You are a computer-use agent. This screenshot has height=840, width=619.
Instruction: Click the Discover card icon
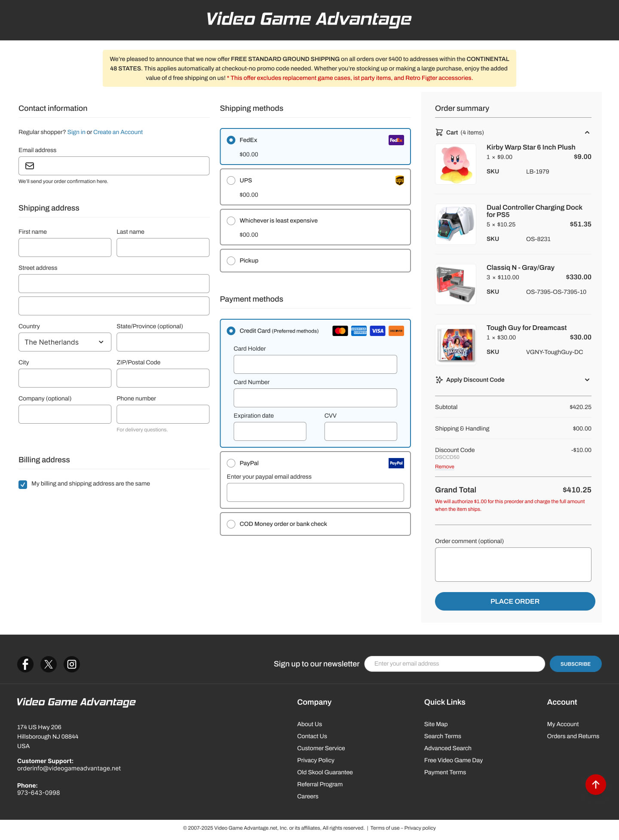[396, 331]
